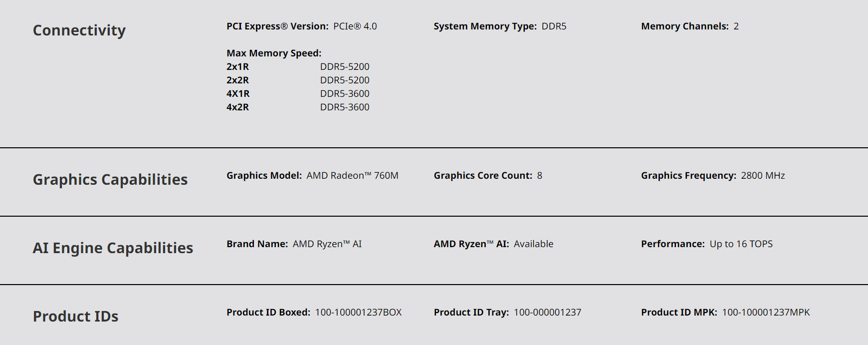Click the MPK product ID 100-100001237MPK

(766, 313)
